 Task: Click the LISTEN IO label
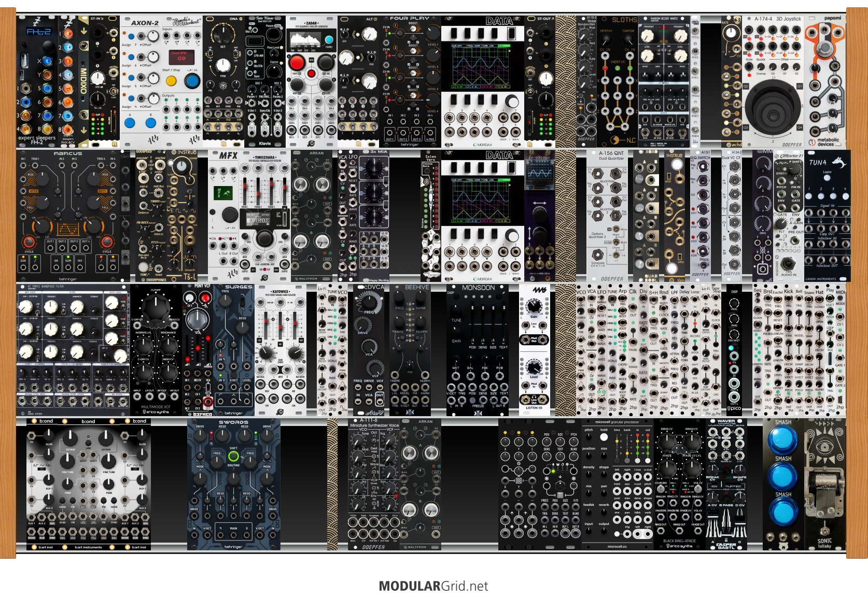[534, 408]
